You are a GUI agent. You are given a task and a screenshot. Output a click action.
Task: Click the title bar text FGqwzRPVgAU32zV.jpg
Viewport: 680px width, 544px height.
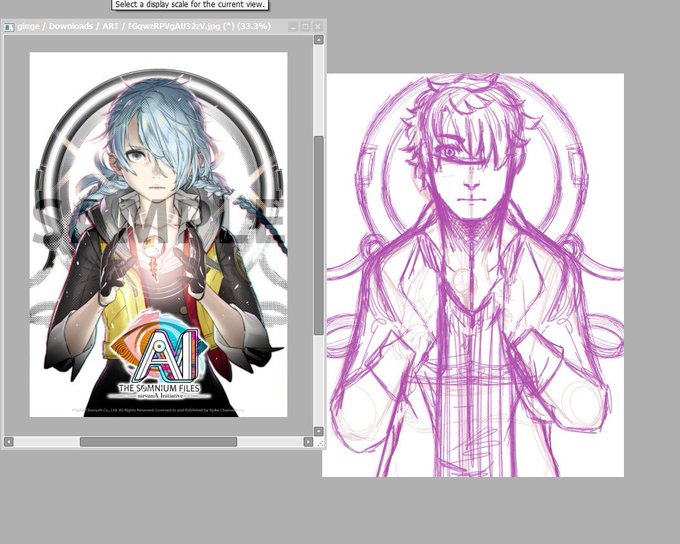(x=174, y=26)
